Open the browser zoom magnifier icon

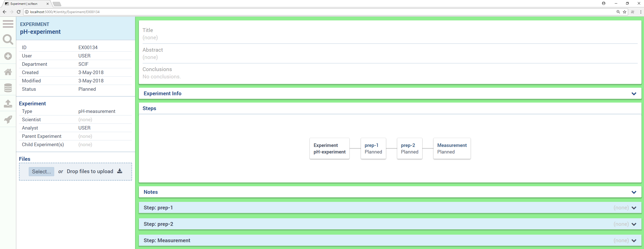(618, 12)
